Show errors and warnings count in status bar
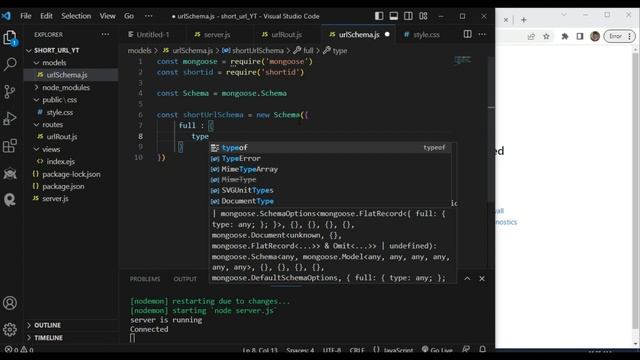 click(19, 350)
